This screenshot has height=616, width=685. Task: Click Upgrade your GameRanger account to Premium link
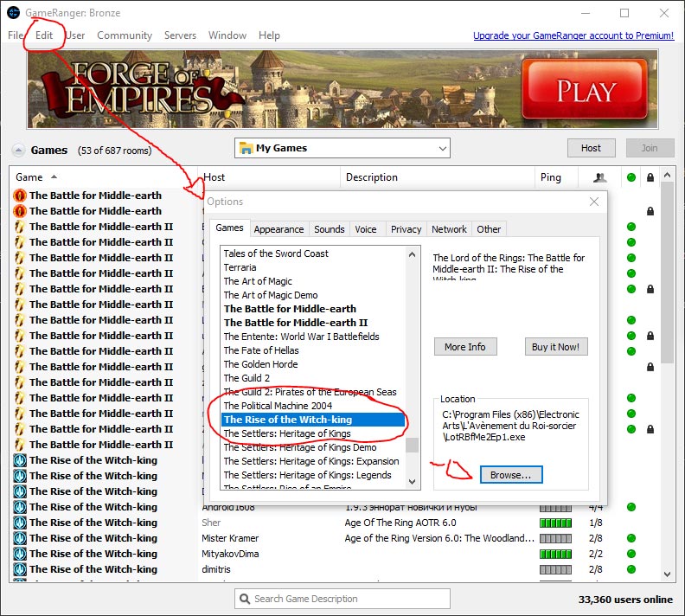pos(573,35)
